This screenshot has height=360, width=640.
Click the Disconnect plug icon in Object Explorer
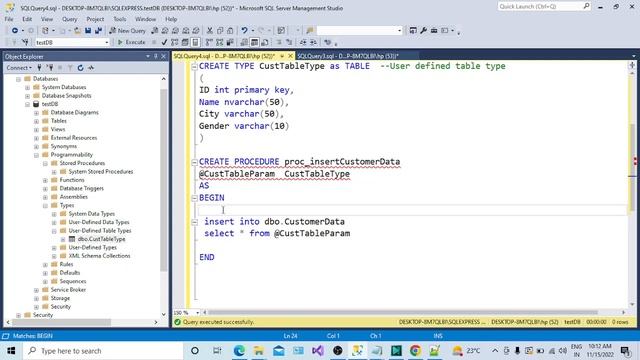pos(50,68)
